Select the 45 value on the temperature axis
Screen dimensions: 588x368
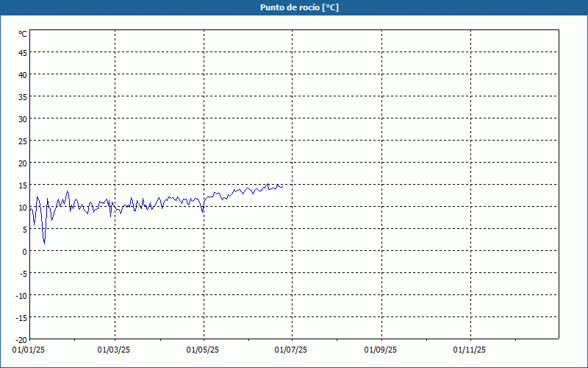point(23,53)
